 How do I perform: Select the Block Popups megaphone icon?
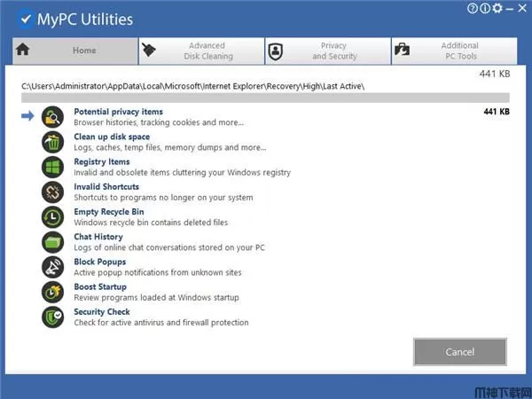[52, 268]
